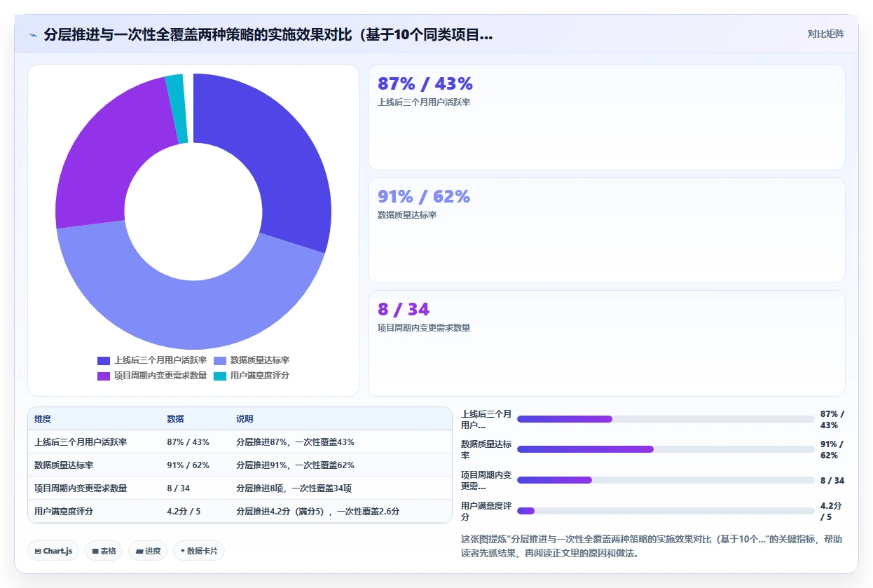Click the 数据质量达标率 progress bar

[x=666, y=449]
